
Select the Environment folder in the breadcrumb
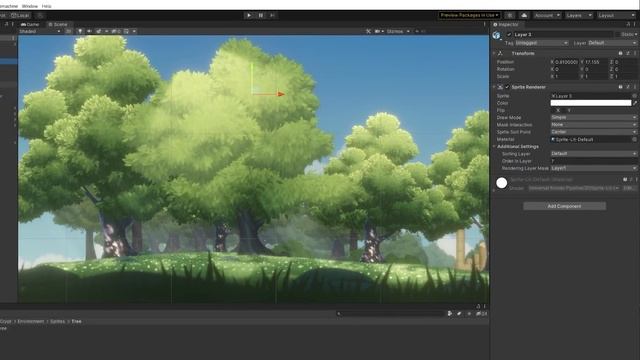[31, 322]
